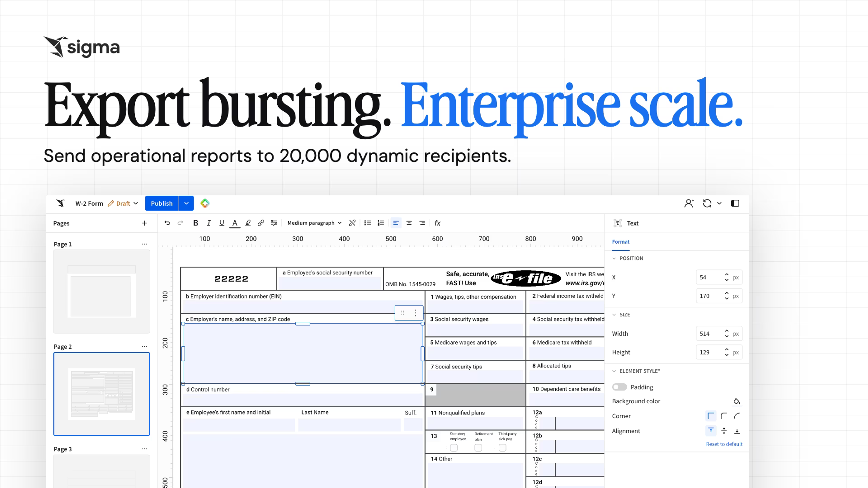The width and height of the screenshot is (868, 488).
Task: Add a new page with plus
Action: pyautogui.click(x=145, y=223)
